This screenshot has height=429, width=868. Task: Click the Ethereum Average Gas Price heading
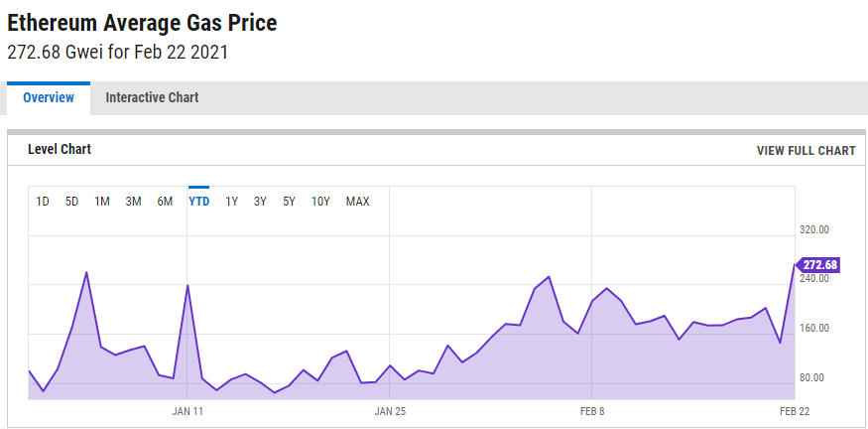click(x=142, y=23)
